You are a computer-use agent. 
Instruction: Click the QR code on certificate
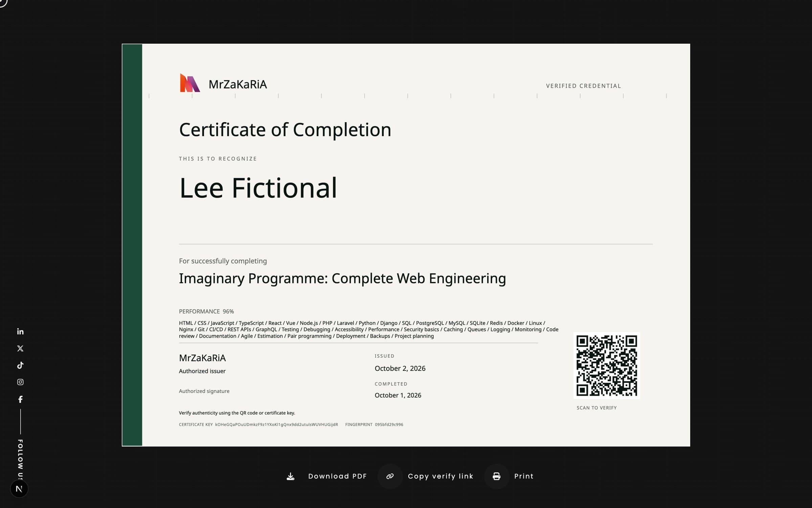(x=607, y=365)
